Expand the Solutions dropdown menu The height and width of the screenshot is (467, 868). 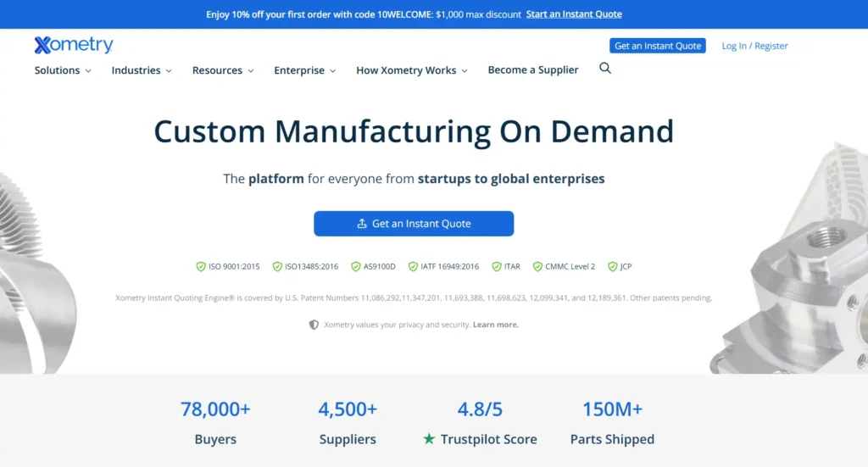(x=63, y=70)
